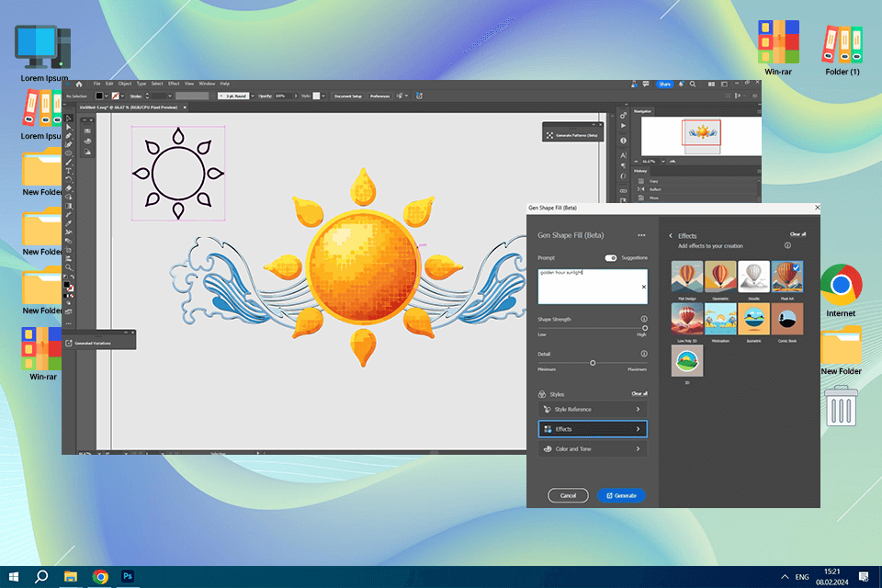Open the Stroke color dropdown arrow

122,96
